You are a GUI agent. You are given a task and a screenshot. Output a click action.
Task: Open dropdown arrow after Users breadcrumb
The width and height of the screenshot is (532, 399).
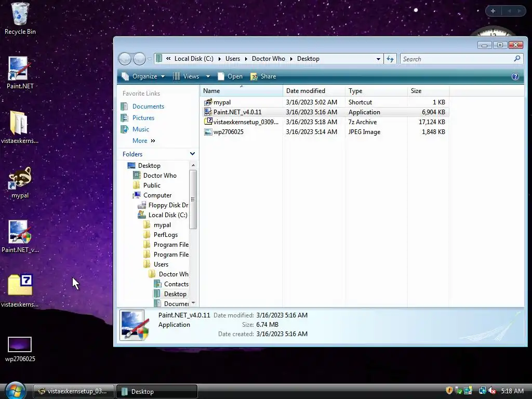[x=246, y=59]
